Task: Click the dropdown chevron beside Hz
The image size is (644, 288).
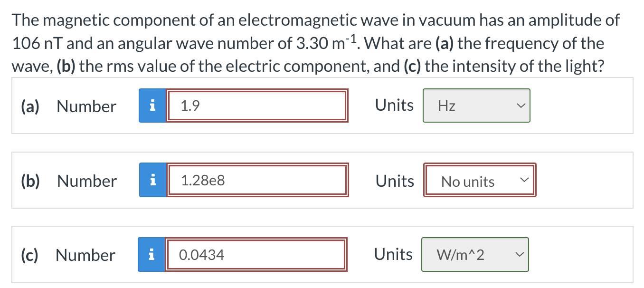Action: pyautogui.click(x=521, y=106)
